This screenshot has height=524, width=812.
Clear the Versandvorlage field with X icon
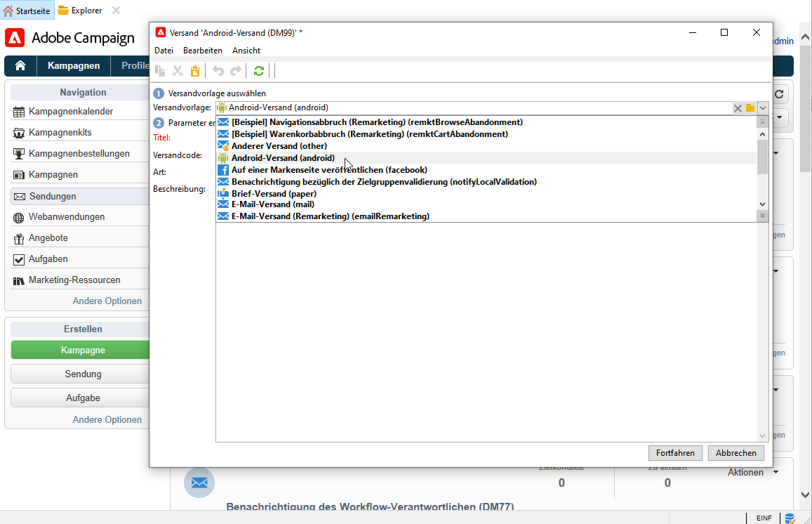pyautogui.click(x=738, y=107)
